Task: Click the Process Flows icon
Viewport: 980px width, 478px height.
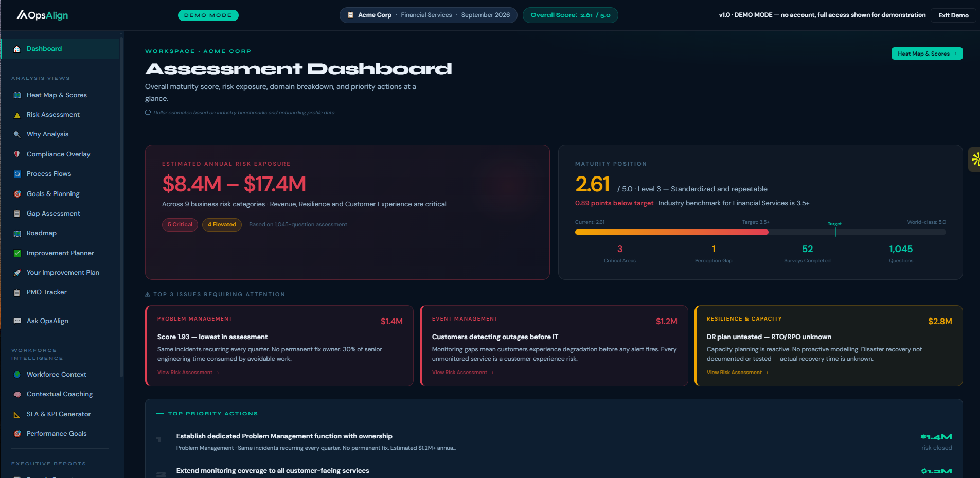Action: click(17, 174)
